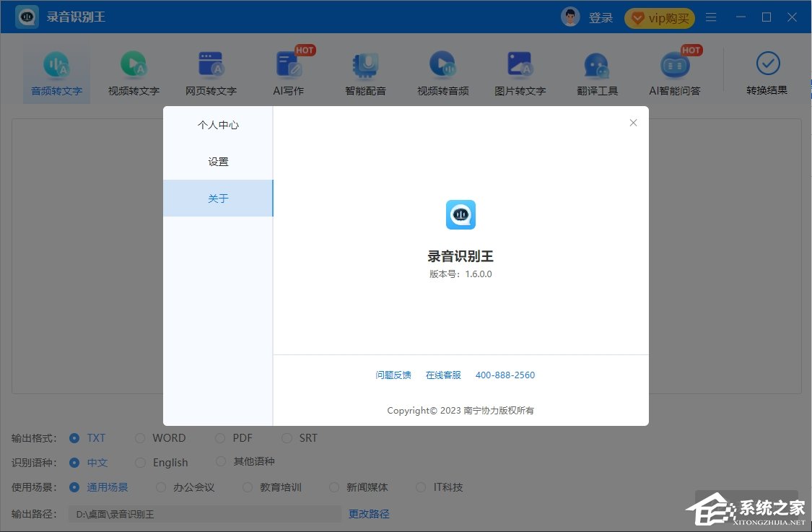
Task: Open the 音频转文字 audio-to-text tool
Action: point(56,74)
